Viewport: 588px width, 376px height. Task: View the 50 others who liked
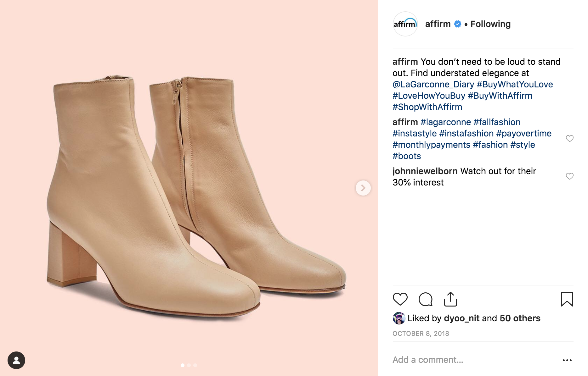pyautogui.click(x=520, y=318)
